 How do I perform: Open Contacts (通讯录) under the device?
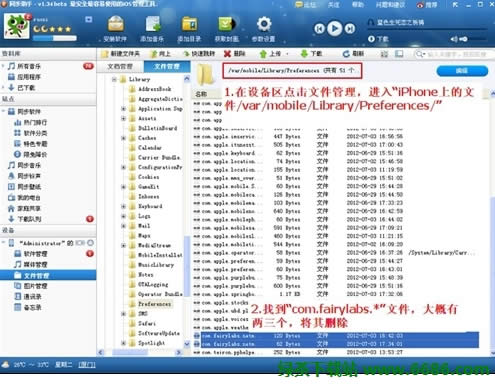pyautogui.click(x=28, y=297)
